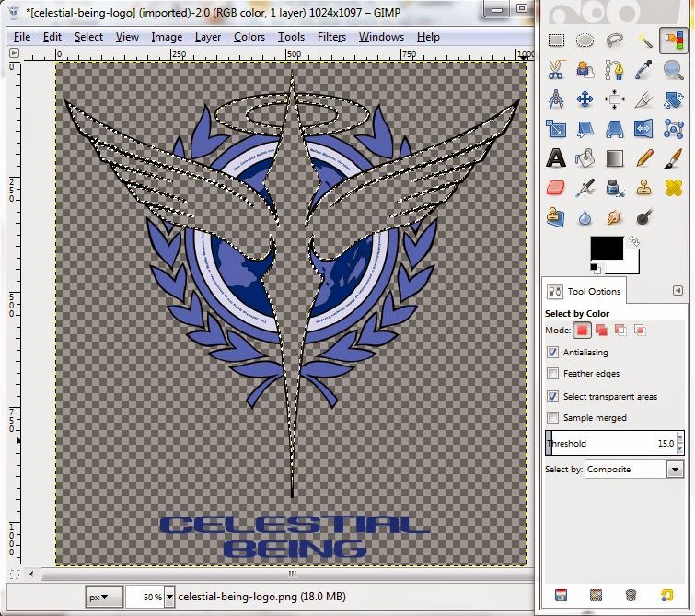Set selection mode to Replace current selection
Screen dimensions: 695x616
[582, 330]
